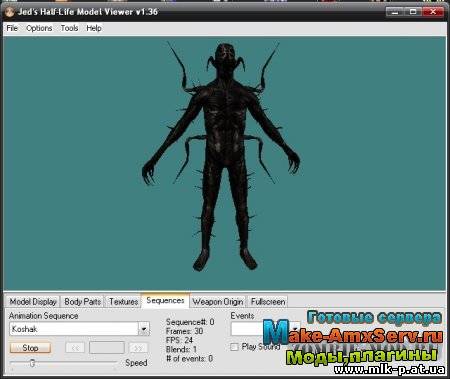Open the Tools menu
The image size is (450, 379).
click(x=69, y=28)
